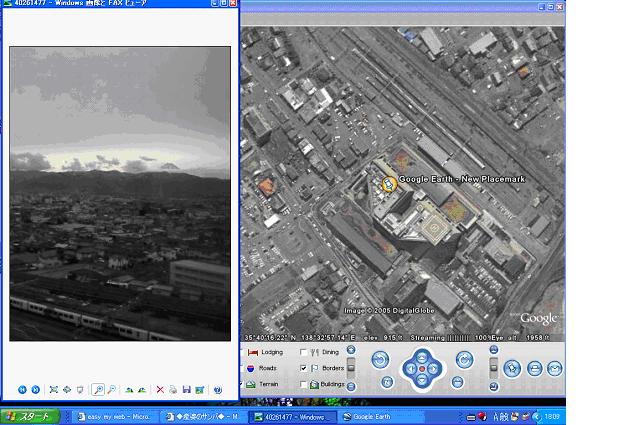Uncheck the Borders layer checkbox
Image resolution: width=640 pixels, height=425 pixels.
[x=305, y=369]
